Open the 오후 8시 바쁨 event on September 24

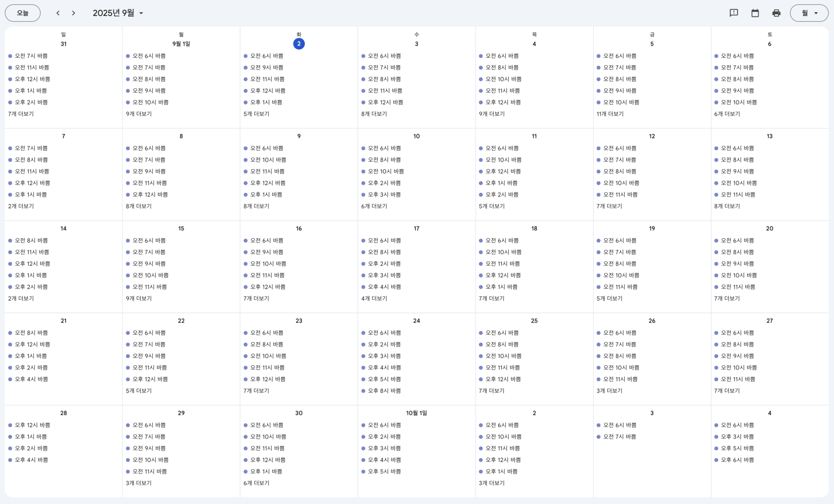[384, 391]
